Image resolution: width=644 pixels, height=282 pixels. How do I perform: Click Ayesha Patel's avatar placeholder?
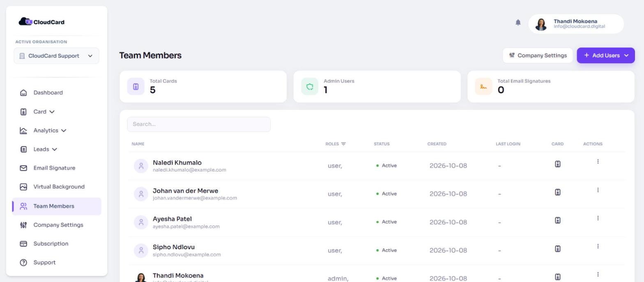141,222
